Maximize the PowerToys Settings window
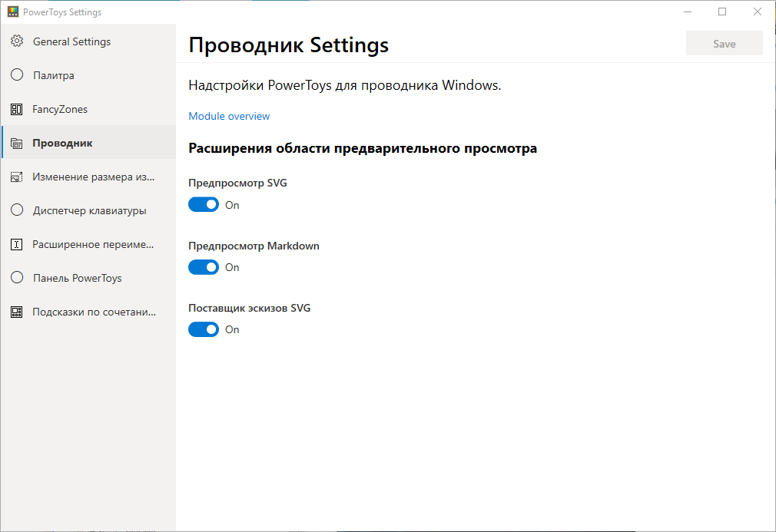This screenshot has width=776, height=532. pos(722,12)
